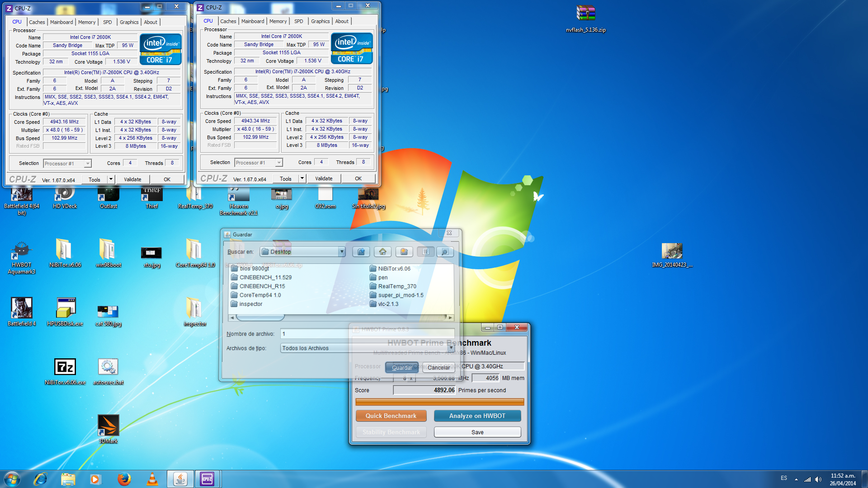Open the nvflash_5.136.zip desktop icon

pyautogui.click(x=586, y=19)
